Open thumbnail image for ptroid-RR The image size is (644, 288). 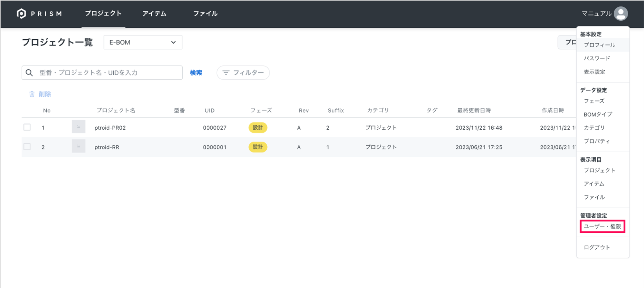[78, 146]
